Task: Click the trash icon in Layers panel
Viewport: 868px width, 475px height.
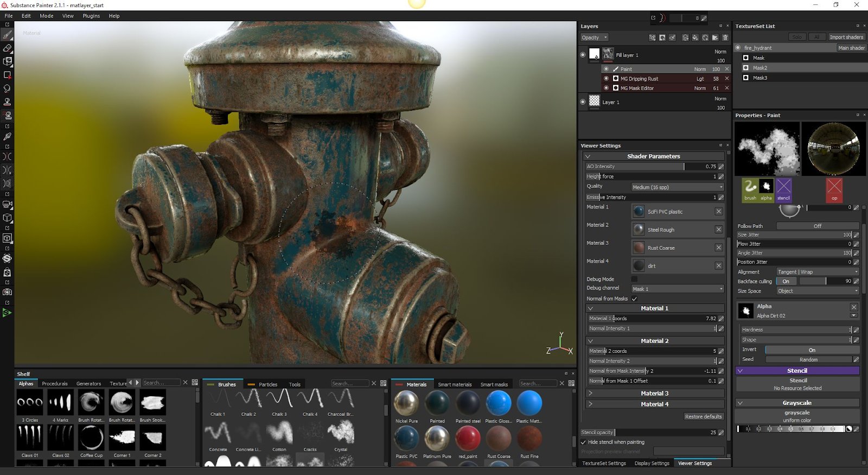Action: coord(725,37)
